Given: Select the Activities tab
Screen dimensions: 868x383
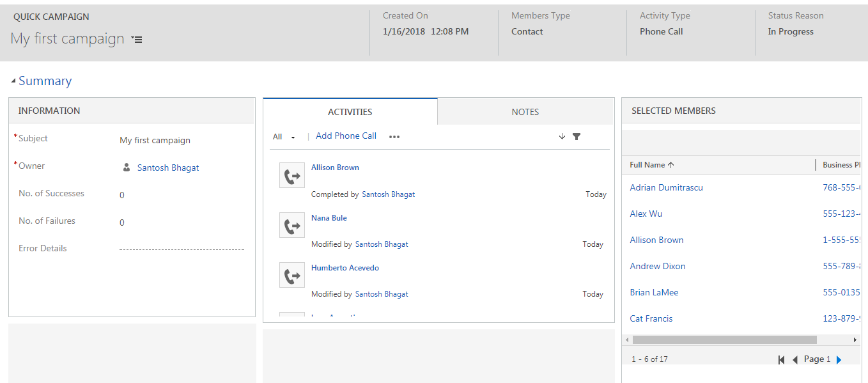Looking at the screenshot, I should coord(350,112).
